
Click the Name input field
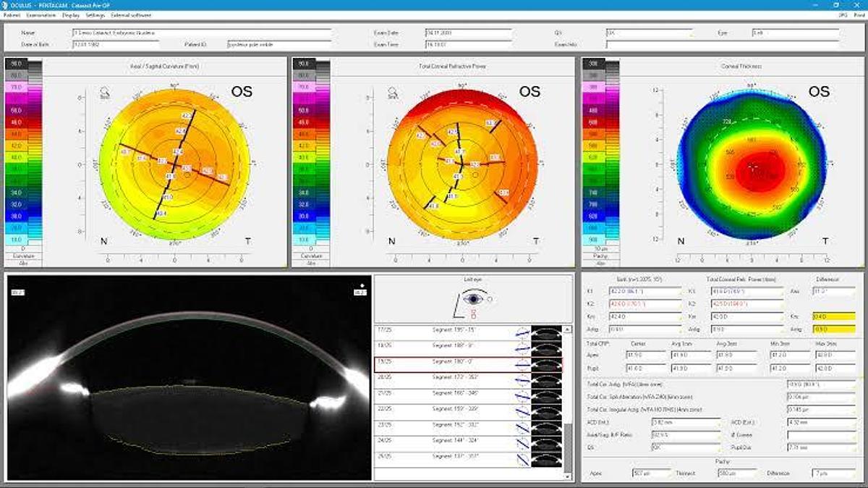pyautogui.click(x=202, y=33)
